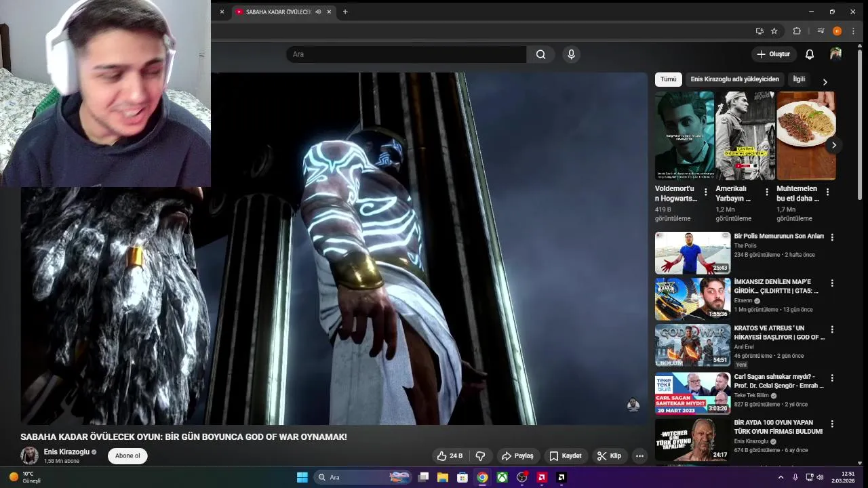Open Enis Kirazoglu channel avatar
Viewport: 868px width, 488px height.
click(29, 455)
